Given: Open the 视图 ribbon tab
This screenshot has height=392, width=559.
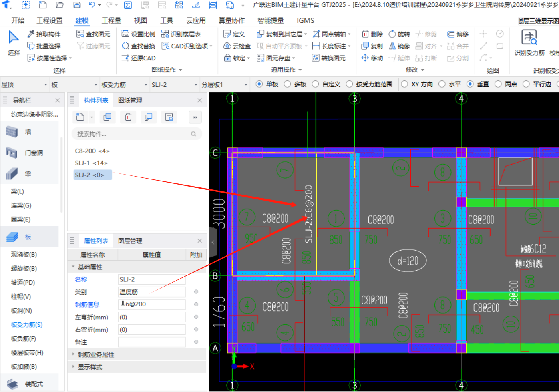Looking at the screenshot, I should pyautogui.click(x=140, y=20).
